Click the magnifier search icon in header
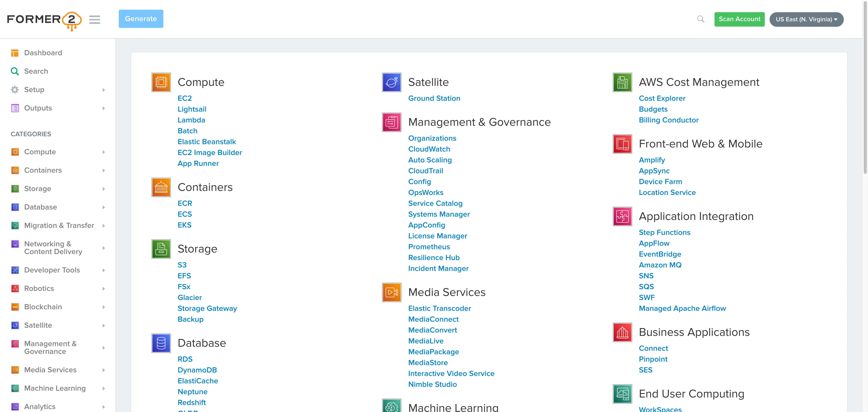 701,19
